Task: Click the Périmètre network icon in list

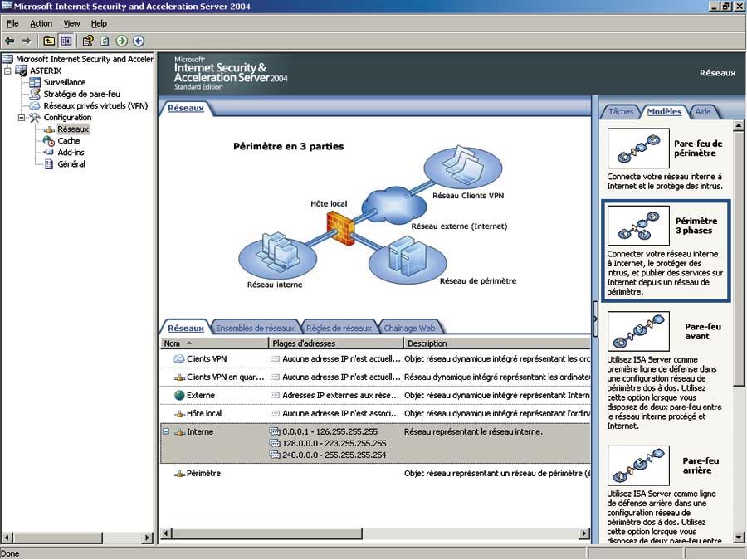Action: 179,474
